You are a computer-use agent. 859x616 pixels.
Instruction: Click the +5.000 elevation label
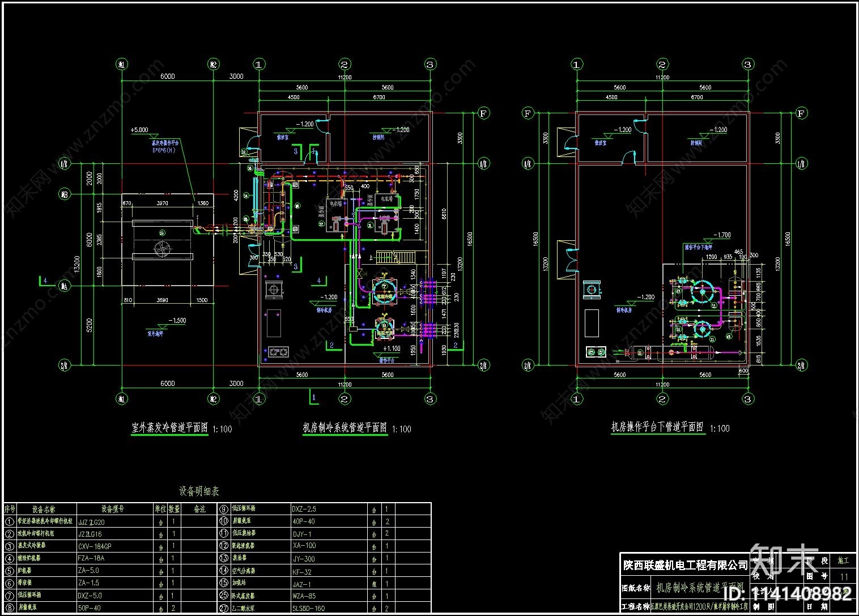point(139,130)
